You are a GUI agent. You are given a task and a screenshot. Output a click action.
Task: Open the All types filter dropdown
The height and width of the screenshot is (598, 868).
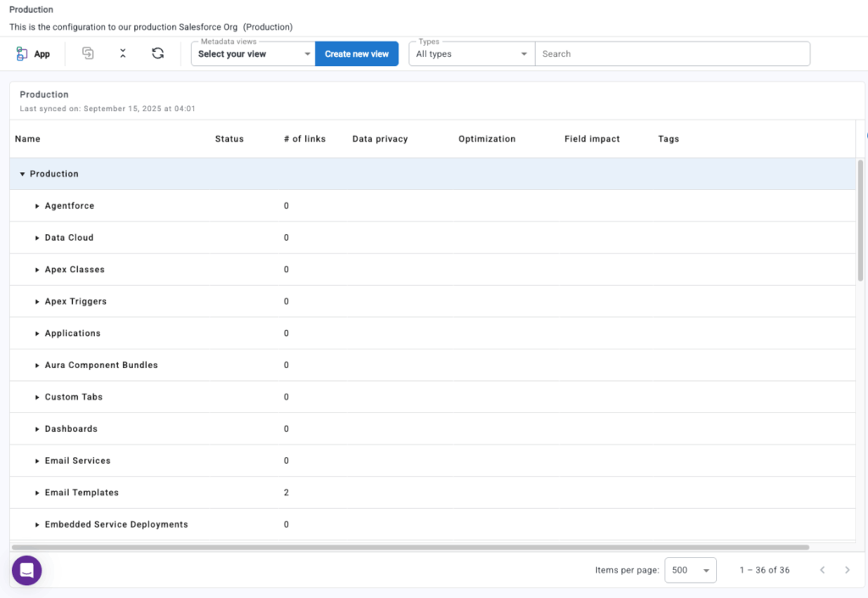click(x=471, y=53)
